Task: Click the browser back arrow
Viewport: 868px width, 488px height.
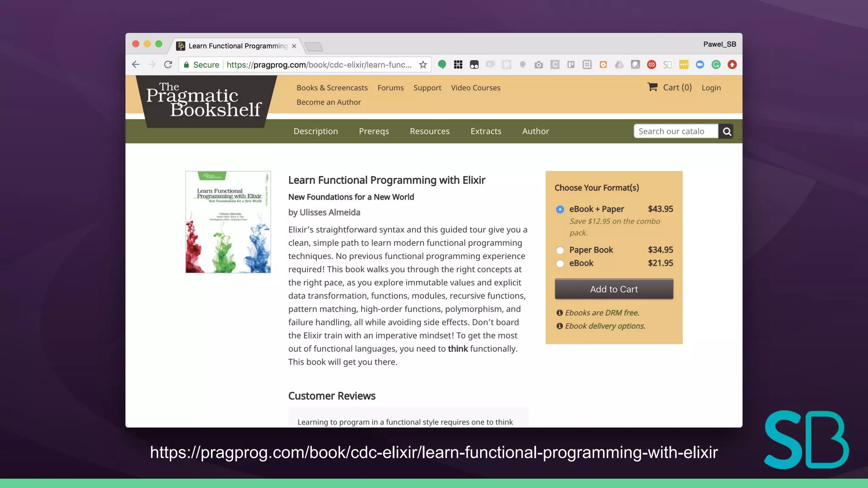Action: [x=136, y=64]
